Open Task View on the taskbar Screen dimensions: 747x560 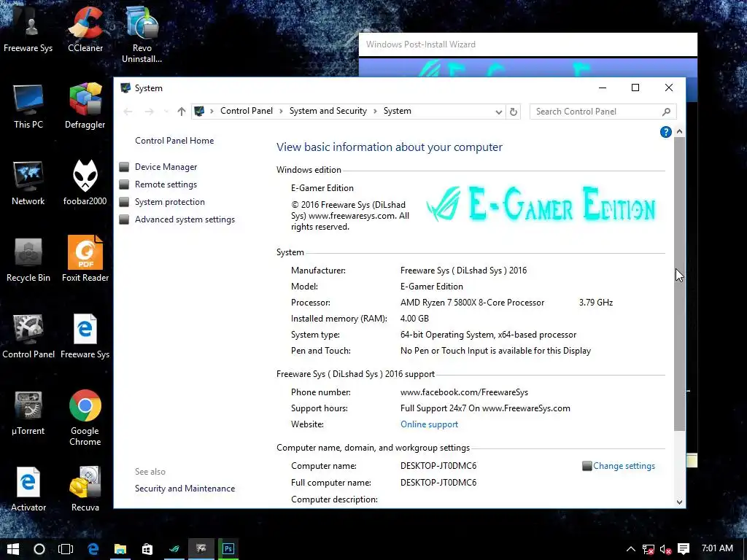click(x=65, y=549)
